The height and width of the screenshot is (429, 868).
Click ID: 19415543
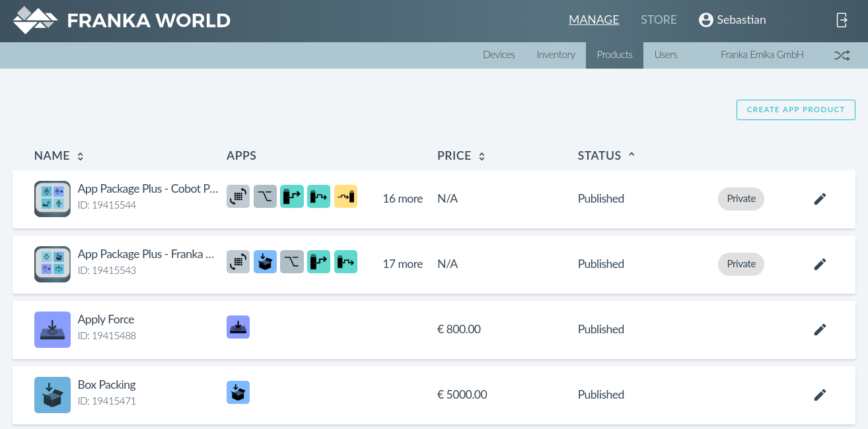point(107,271)
